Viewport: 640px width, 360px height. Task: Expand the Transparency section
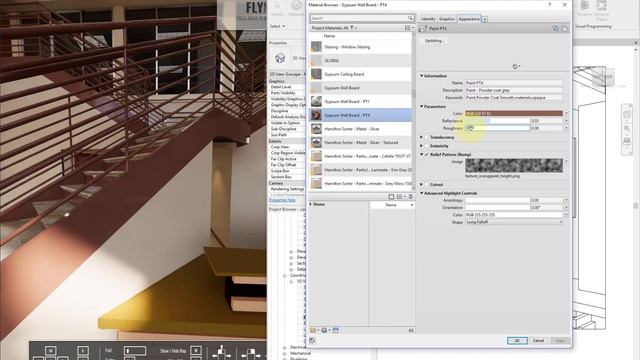pos(422,137)
